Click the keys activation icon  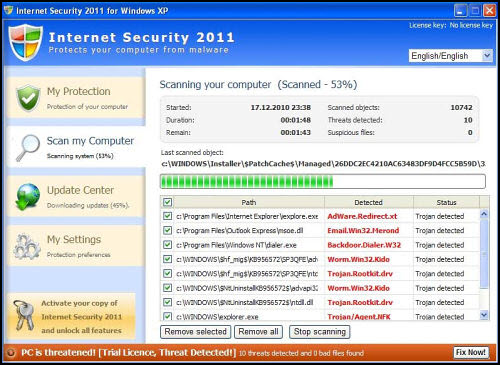point(24,315)
